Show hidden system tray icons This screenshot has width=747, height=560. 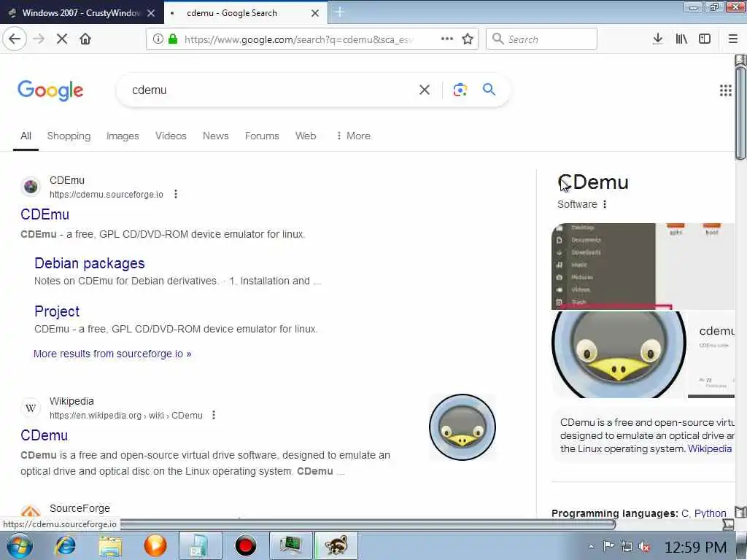point(591,547)
